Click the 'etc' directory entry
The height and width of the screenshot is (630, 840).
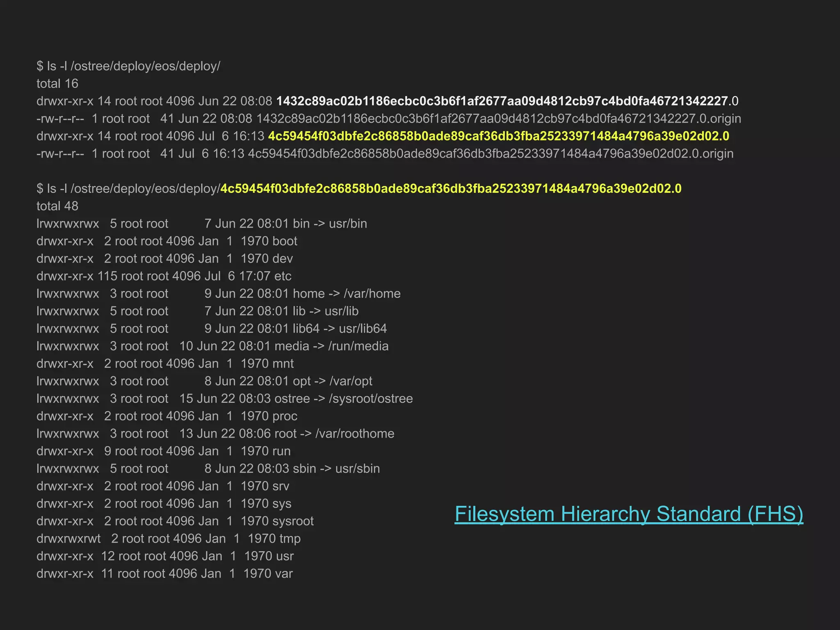click(x=283, y=276)
